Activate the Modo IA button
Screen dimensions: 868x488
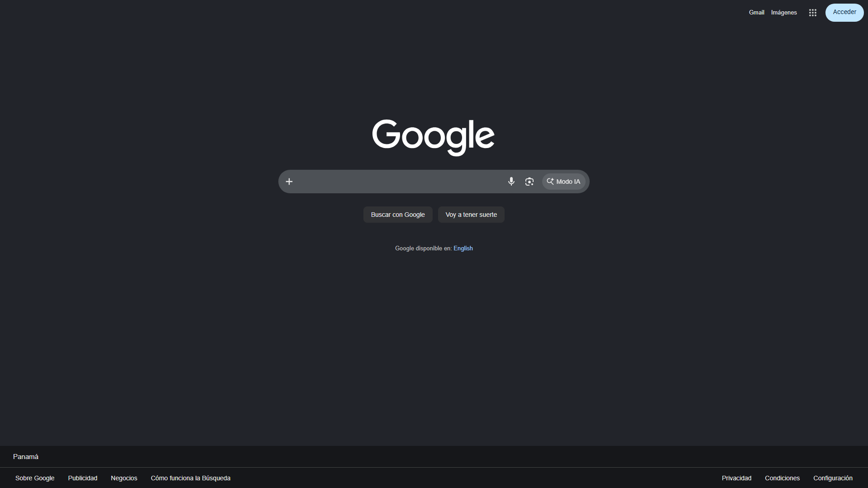point(563,182)
